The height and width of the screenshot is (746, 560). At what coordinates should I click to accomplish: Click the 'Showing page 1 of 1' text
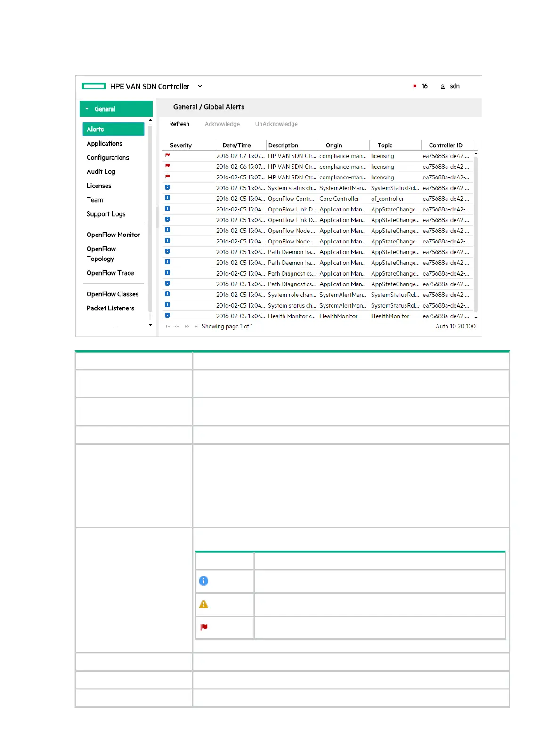point(227,326)
